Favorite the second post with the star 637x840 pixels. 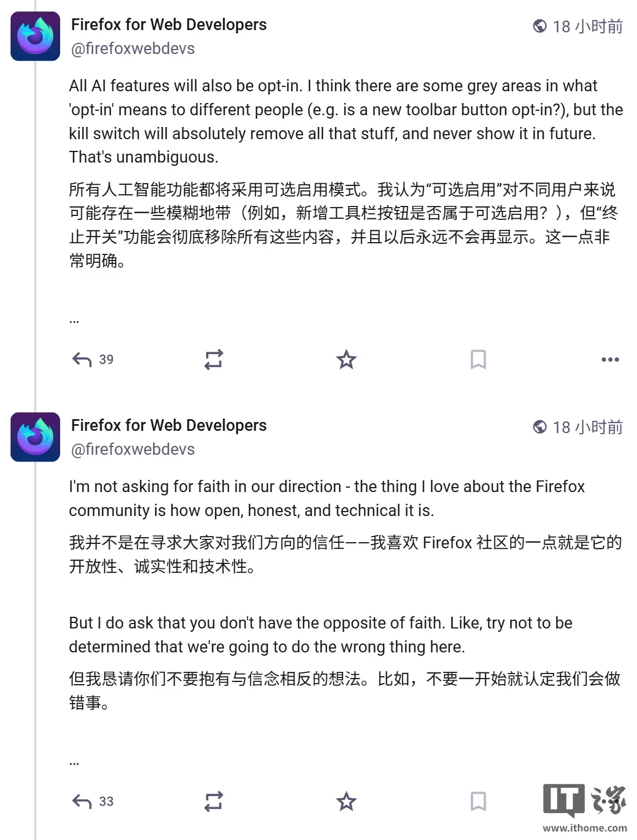(x=346, y=802)
